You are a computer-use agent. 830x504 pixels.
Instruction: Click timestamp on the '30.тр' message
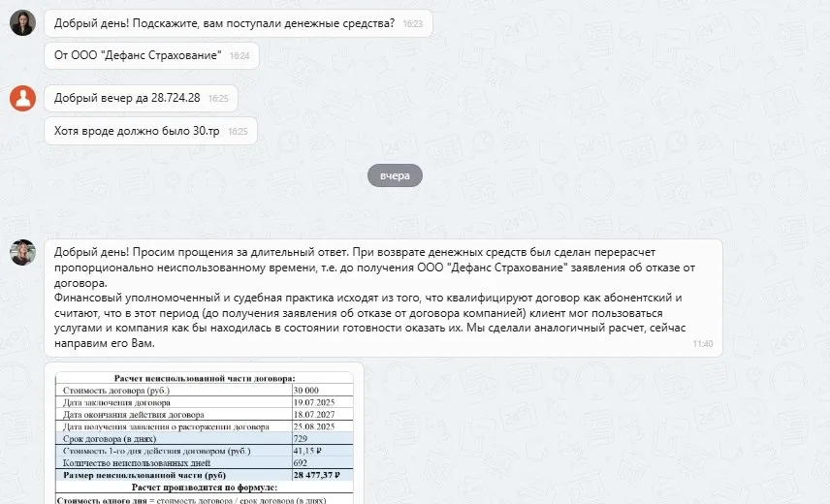[x=238, y=132]
